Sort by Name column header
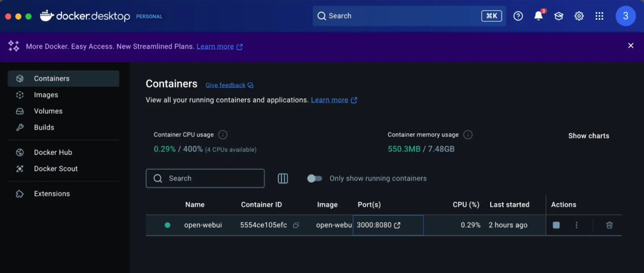Screen dimensions: 644x273 coord(194,205)
